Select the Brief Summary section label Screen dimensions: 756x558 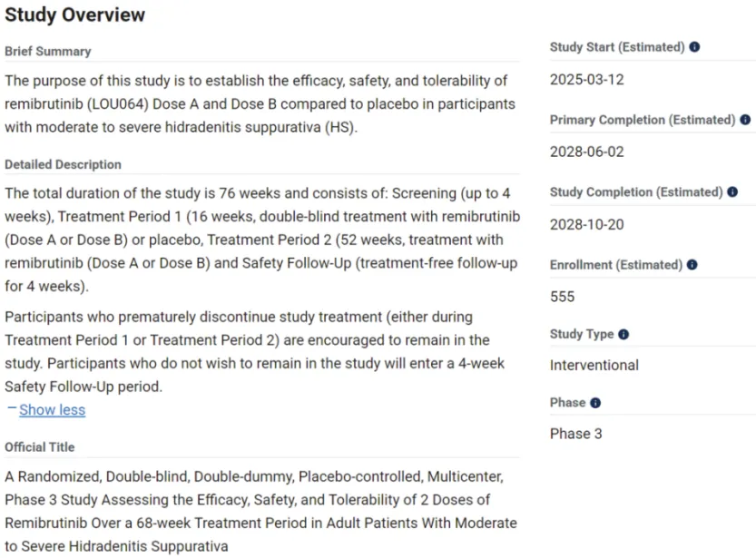[47, 52]
